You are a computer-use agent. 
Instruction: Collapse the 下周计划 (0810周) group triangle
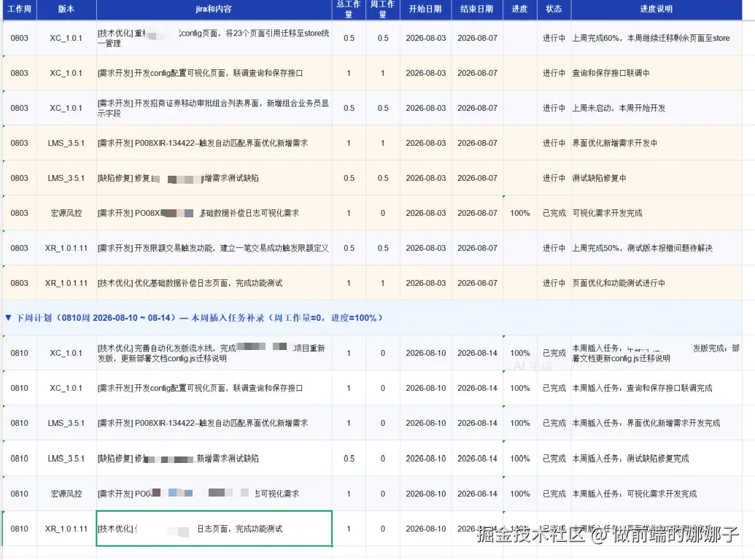pyautogui.click(x=8, y=318)
